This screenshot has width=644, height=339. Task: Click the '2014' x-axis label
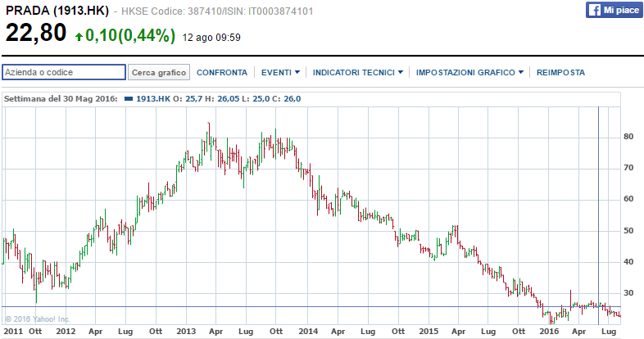click(x=308, y=331)
